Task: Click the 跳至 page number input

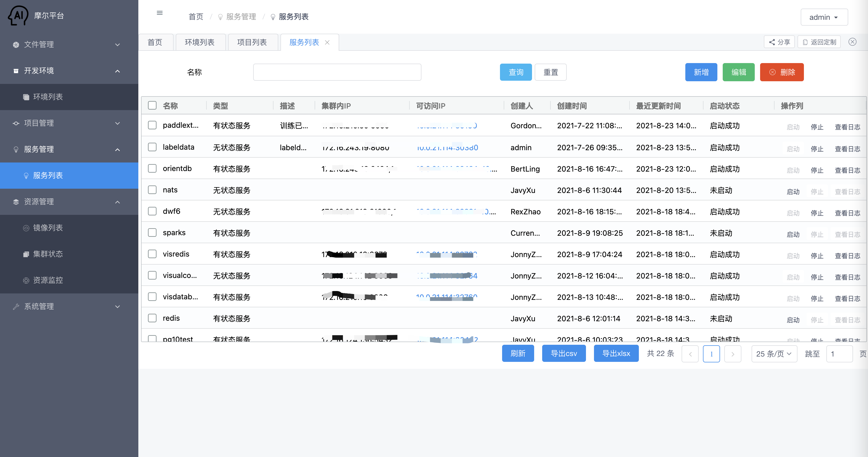Action: coord(839,354)
